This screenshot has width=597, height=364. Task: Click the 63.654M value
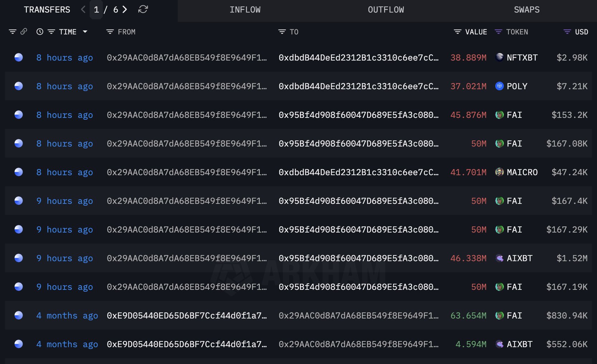tap(468, 316)
